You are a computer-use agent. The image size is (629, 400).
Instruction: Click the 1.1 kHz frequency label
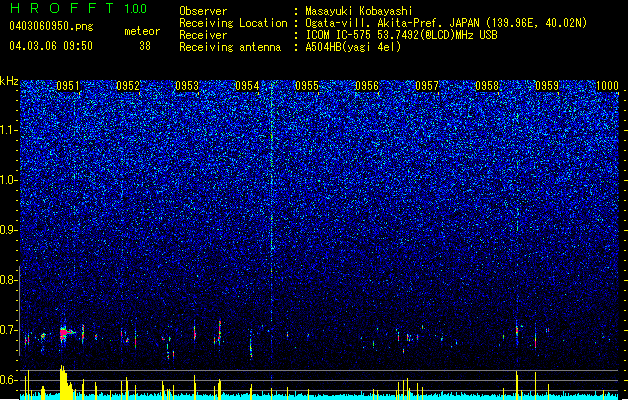(x=7, y=131)
